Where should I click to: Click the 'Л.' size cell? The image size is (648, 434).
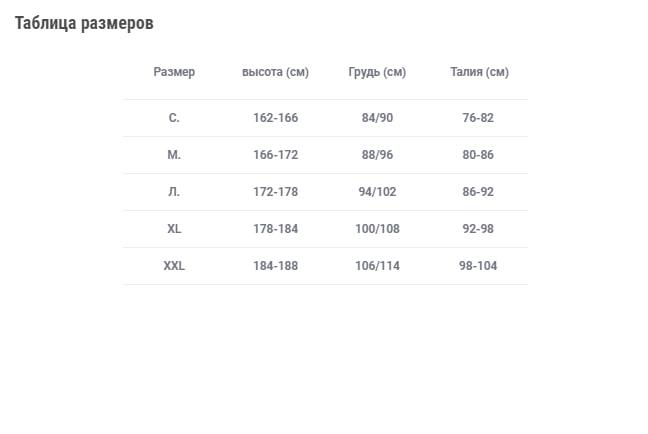[174, 192]
